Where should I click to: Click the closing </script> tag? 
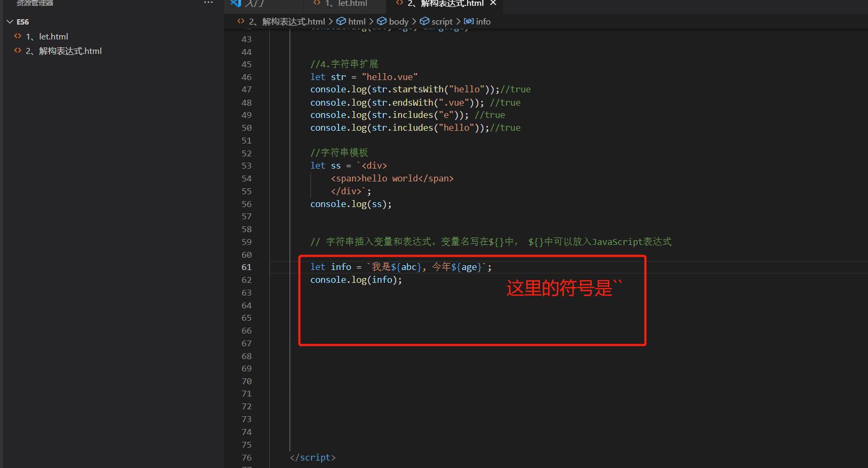pos(312,457)
